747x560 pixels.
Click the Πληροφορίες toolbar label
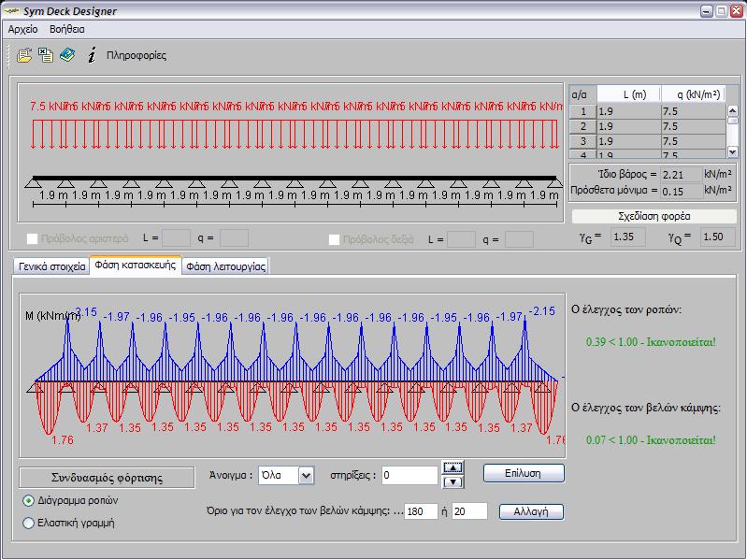(136, 56)
